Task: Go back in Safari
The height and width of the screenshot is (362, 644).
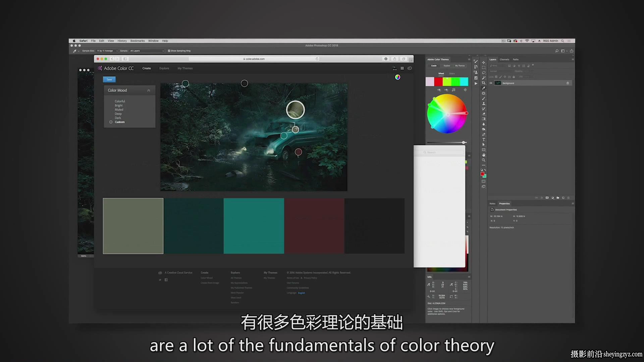Action: pyautogui.click(x=112, y=59)
